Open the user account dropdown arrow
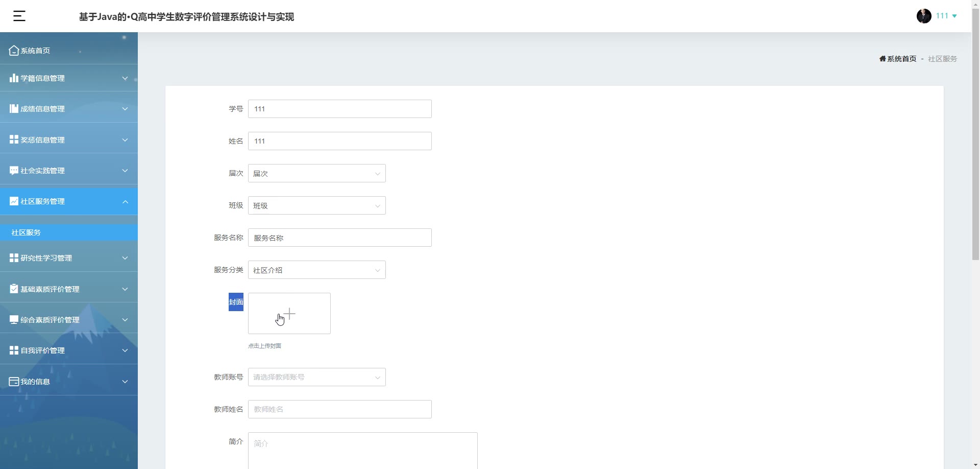980x469 pixels. 954,16
